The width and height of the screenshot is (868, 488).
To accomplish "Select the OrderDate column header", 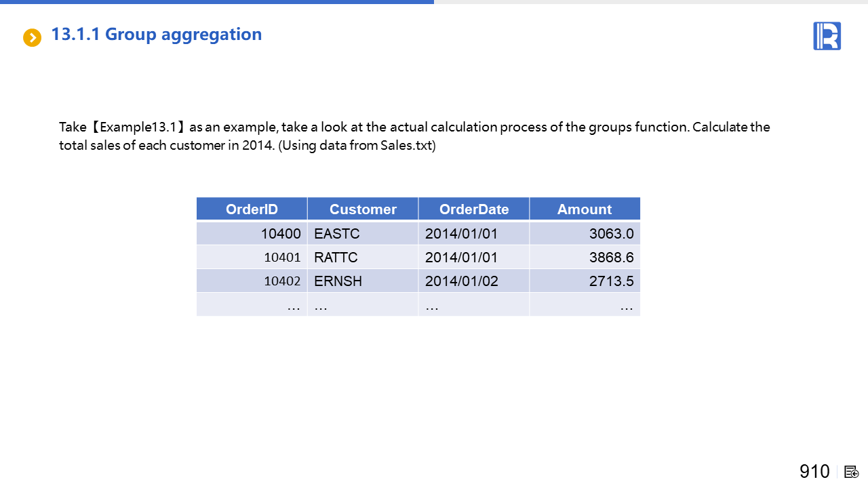I will 474,209.
